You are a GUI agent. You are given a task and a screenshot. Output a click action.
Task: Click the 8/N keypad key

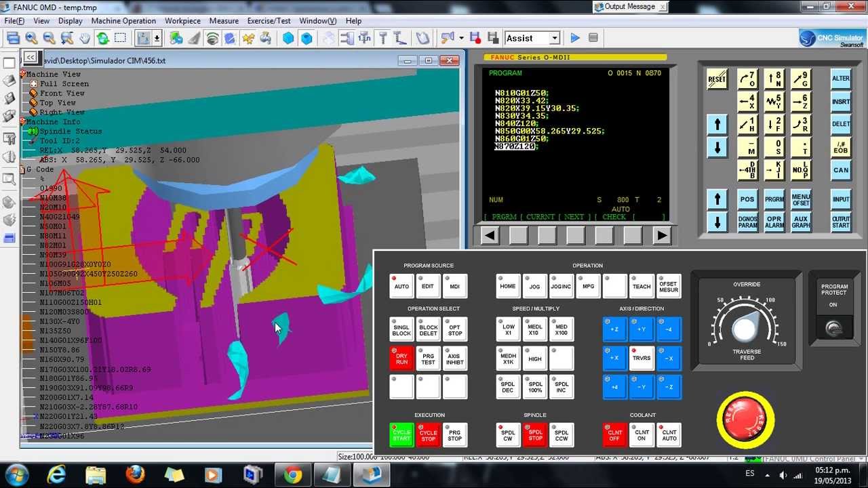pyautogui.click(x=774, y=79)
